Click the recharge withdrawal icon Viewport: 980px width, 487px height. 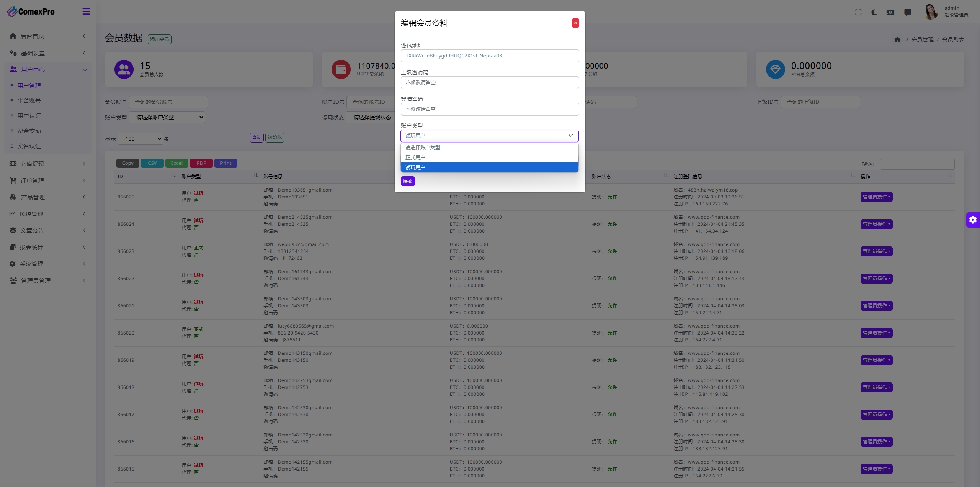coord(13,163)
